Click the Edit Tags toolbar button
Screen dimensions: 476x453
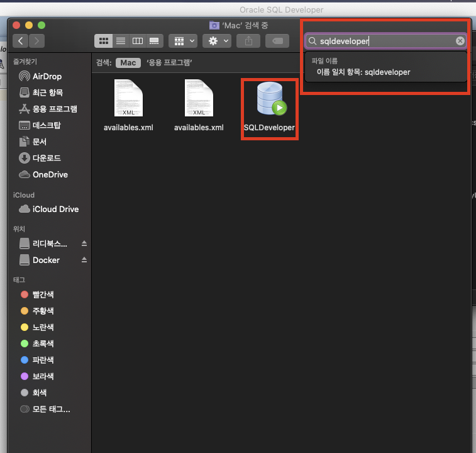pyautogui.click(x=277, y=41)
